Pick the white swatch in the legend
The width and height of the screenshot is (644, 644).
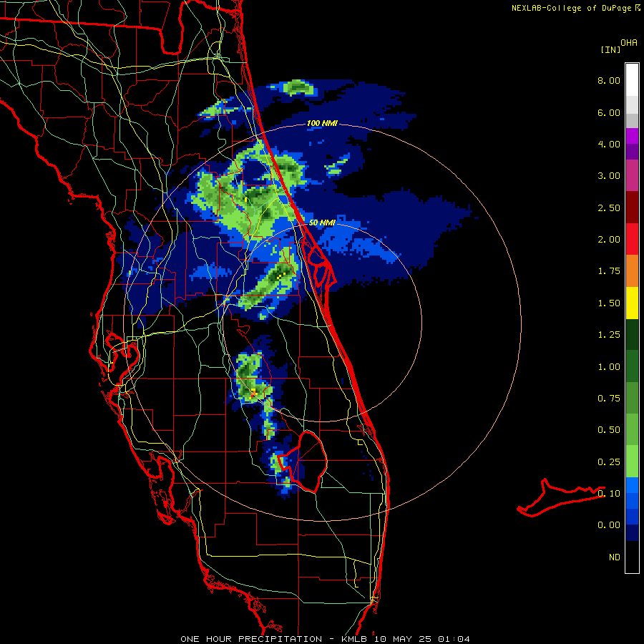point(632,79)
